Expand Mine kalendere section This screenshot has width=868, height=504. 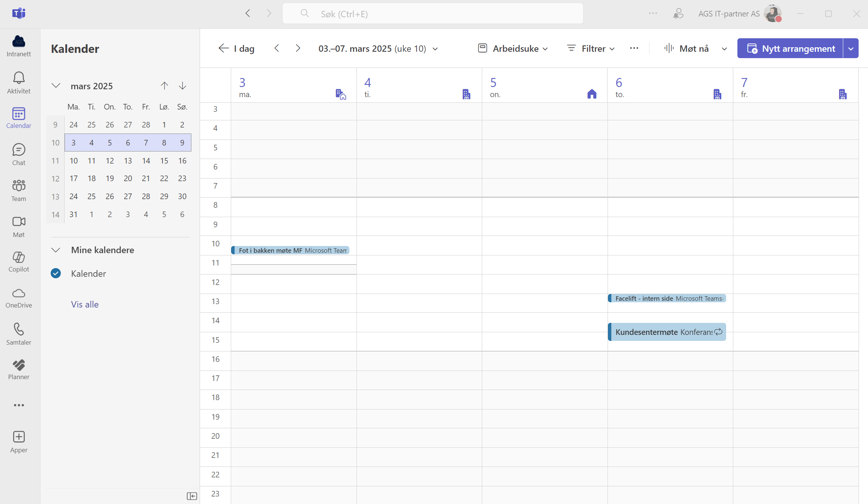55,249
